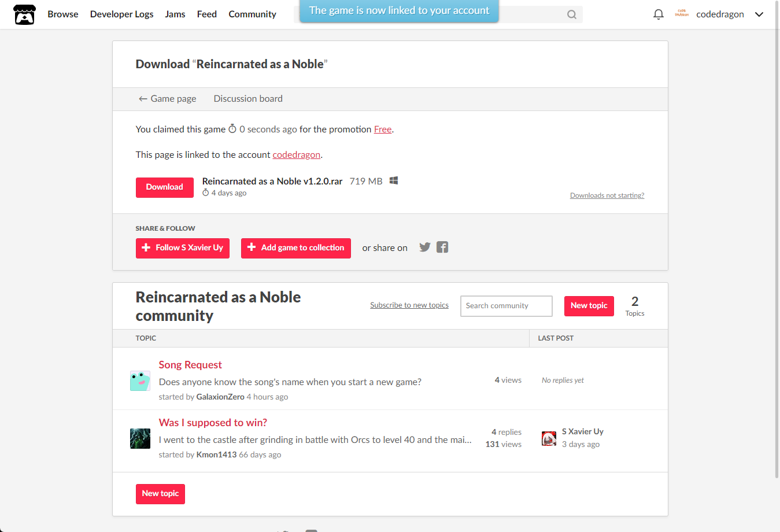The height and width of the screenshot is (532, 780).
Task: Jump to last post 3 days ago
Action: coord(581,445)
